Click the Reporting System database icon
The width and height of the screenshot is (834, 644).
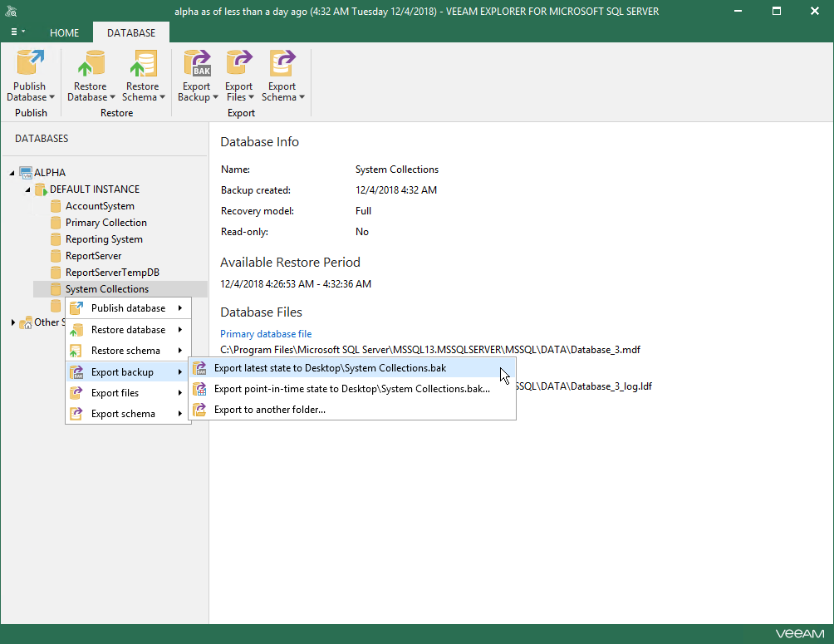pyautogui.click(x=56, y=239)
